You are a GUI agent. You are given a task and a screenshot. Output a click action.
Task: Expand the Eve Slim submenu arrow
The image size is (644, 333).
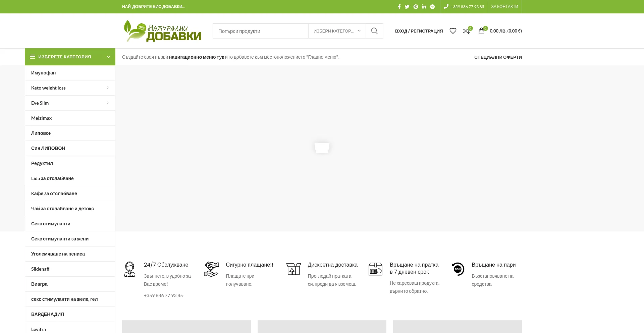tap(107, 103)
